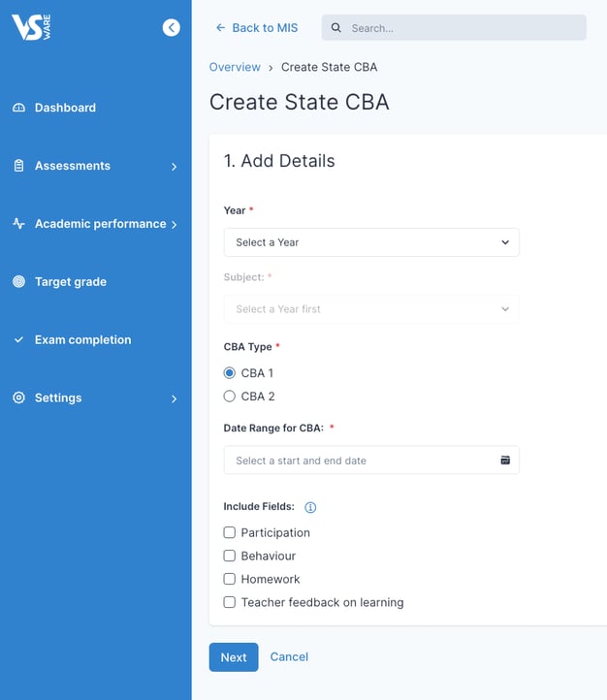Click the Assessments clipboard icon

coord(18,166)
